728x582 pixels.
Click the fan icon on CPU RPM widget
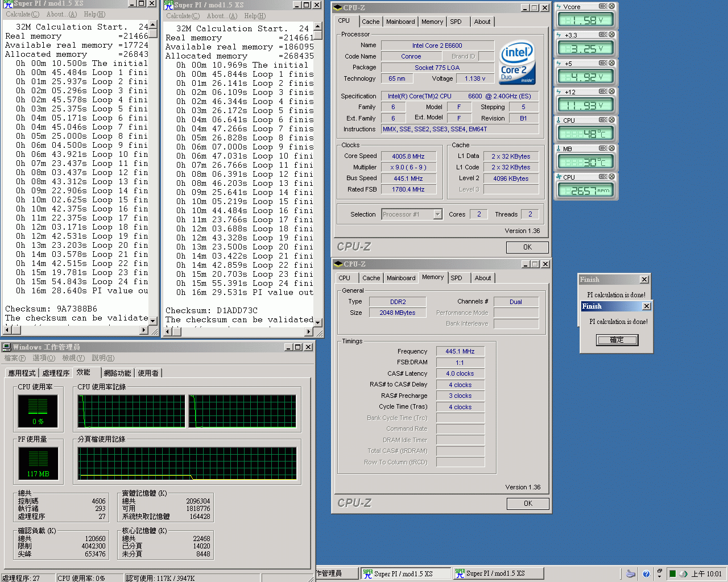(559, 177)
